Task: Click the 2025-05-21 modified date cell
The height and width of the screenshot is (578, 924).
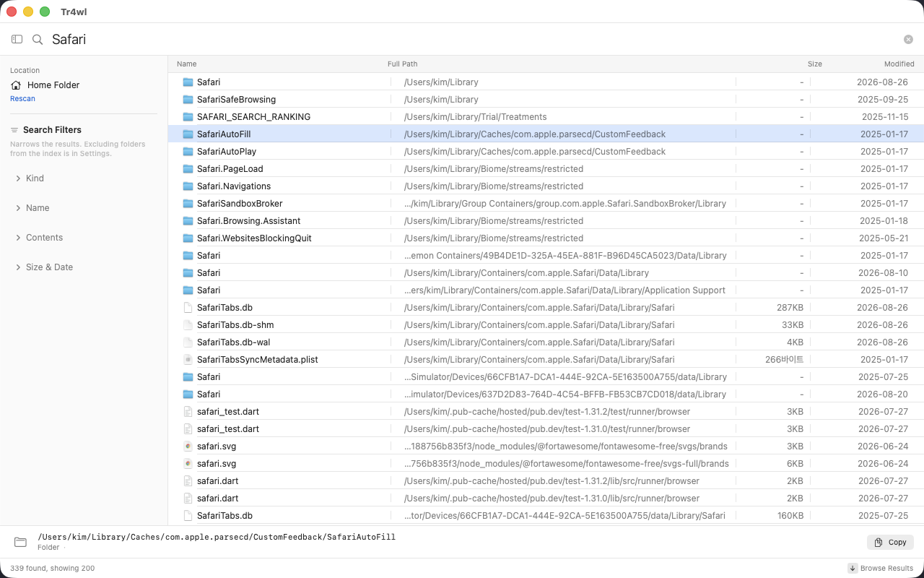Action: point(884,238)
